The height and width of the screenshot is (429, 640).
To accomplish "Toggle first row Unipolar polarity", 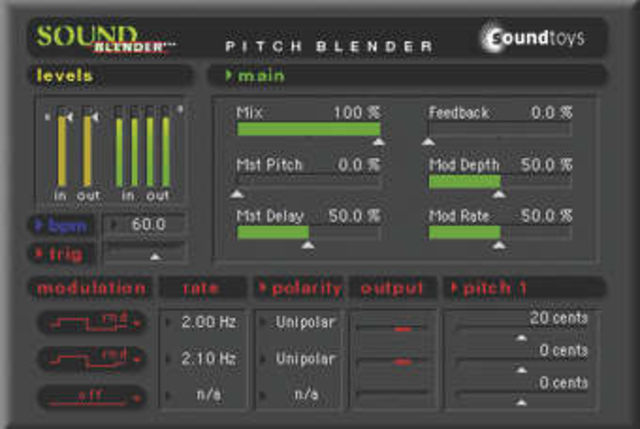I will (x=305, y=322).
